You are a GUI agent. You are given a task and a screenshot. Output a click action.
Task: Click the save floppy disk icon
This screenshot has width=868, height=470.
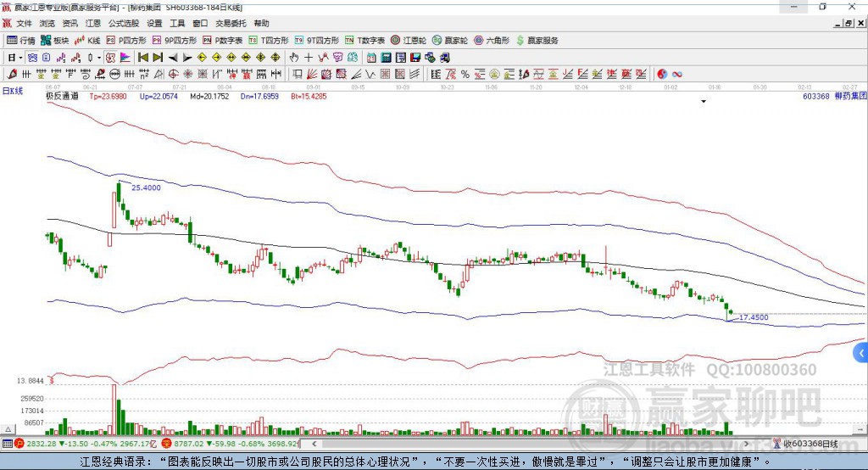click(415, 58)
